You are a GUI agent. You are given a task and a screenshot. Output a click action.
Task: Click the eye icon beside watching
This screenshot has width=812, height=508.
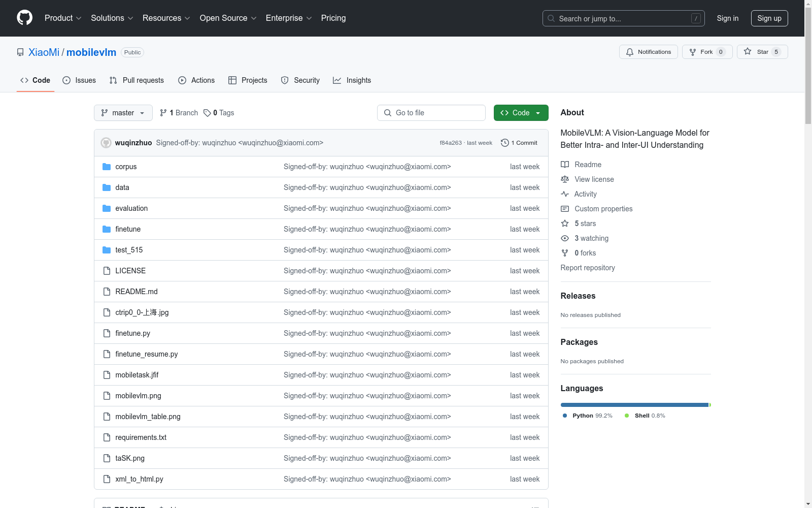(x=565, y=238)
